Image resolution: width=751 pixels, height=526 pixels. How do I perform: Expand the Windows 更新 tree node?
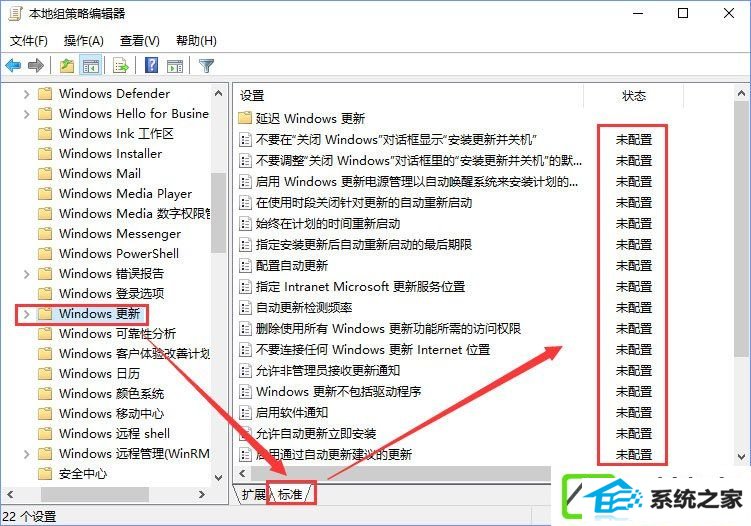pos(26,314)
